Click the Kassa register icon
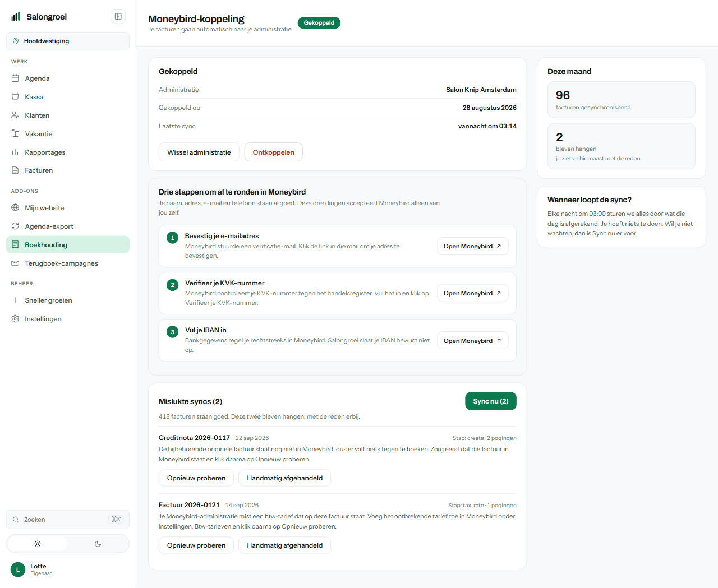718x588 pixels. [x=15, y=97]
